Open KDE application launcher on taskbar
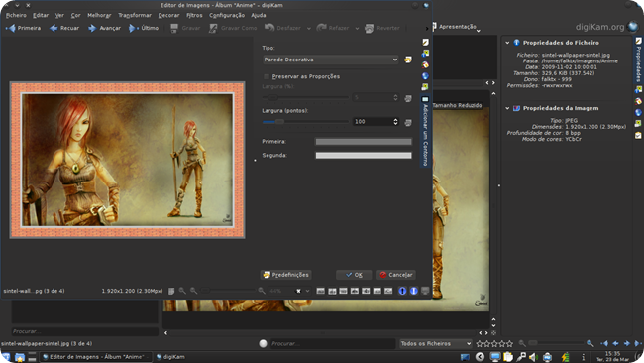Image resolution: width=644 pixels, height=363 pixels. point(6,357)
